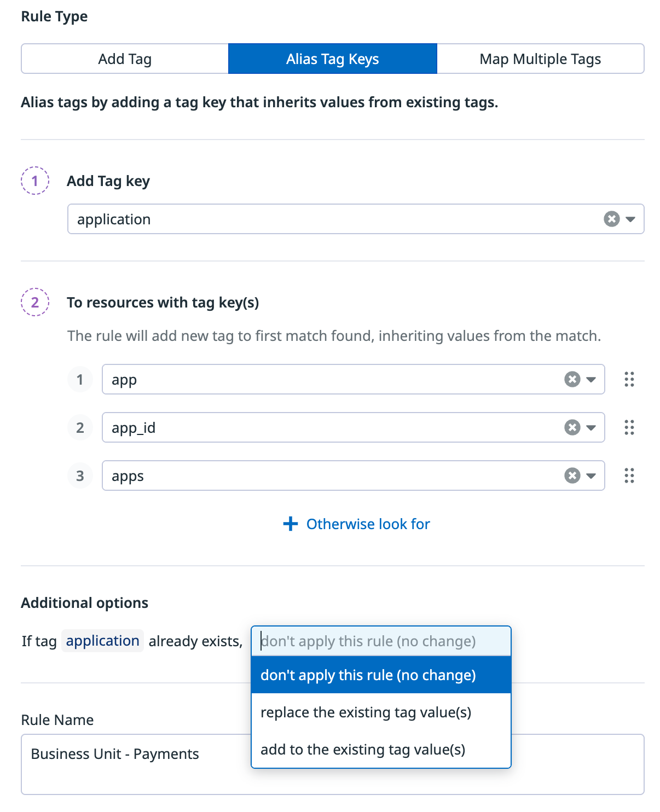The height and width of the screenshot is (812, 660).
Task: Clear the 'app_id' tag key entry
Action: pyautogui.click(x=572, y=427)
